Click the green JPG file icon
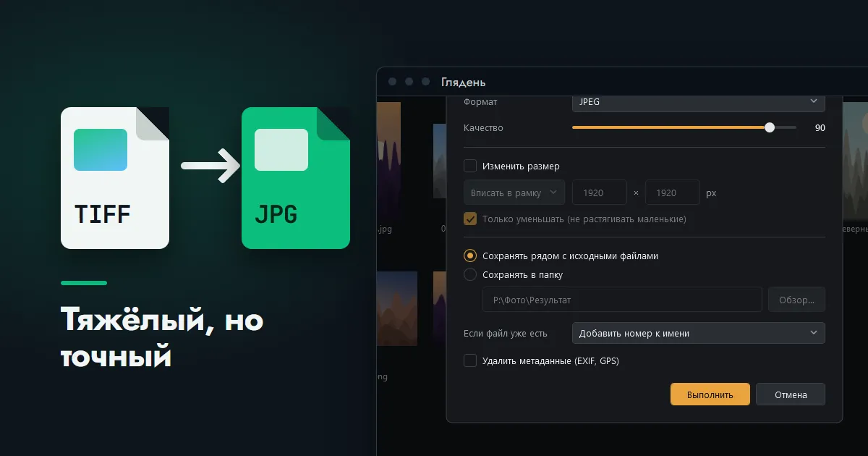868x456 pixels. (x=296, y=178)
